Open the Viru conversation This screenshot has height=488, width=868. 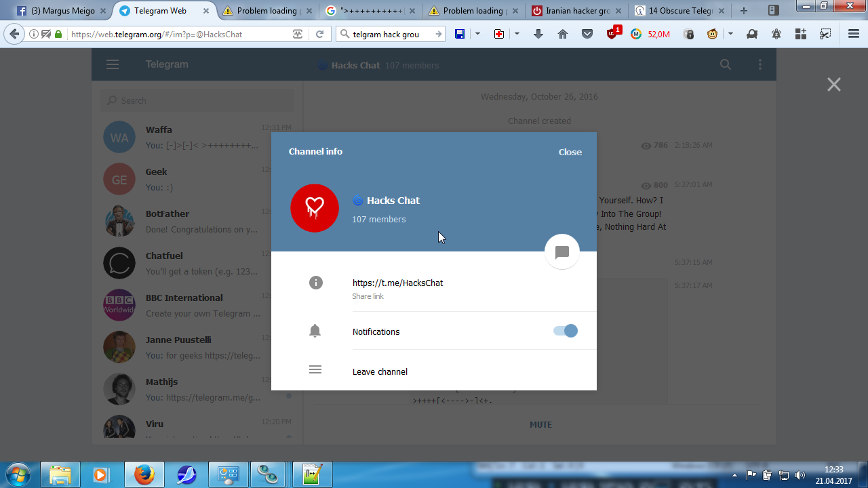tap(197, 426)
